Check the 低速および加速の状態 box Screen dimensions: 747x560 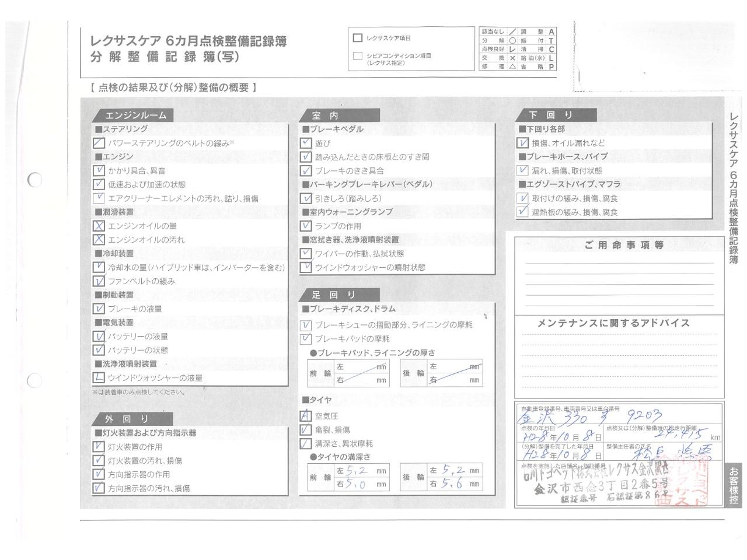click(x=99, y=184)
